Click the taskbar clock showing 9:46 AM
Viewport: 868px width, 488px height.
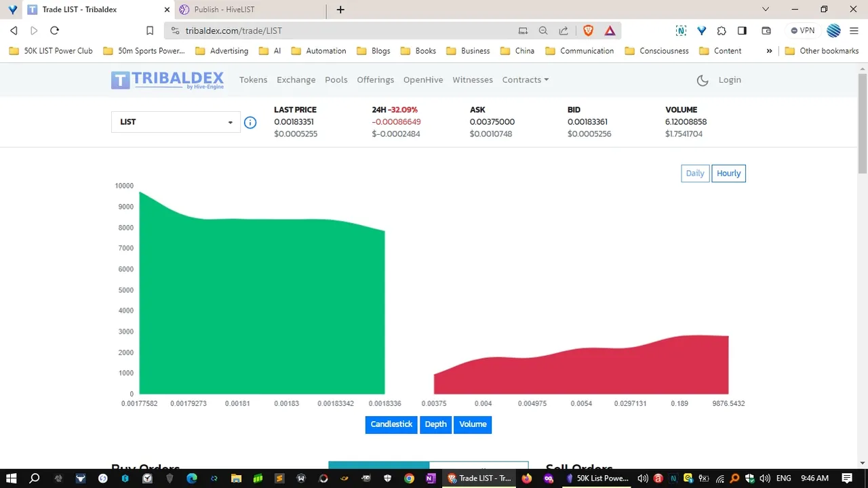coord(814,478)
